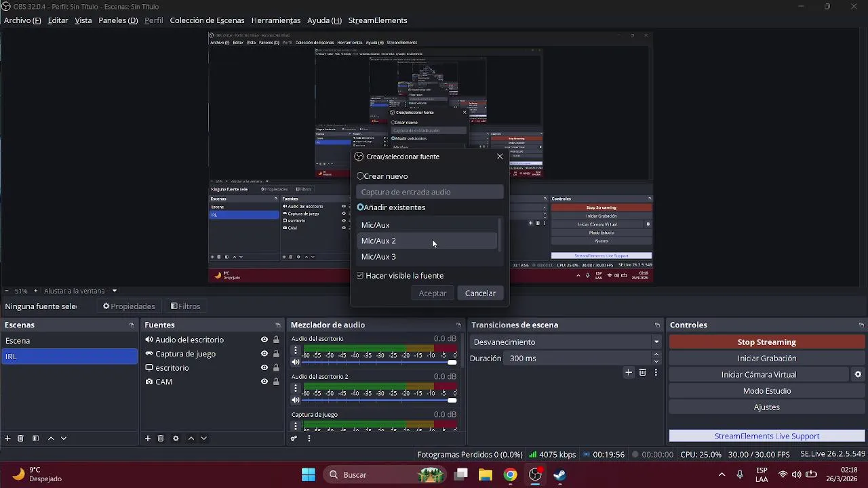Image resolution: width=868 pixels, height=488 pixels.
Task: Open virtual camera settings gear
Action: 858,374
